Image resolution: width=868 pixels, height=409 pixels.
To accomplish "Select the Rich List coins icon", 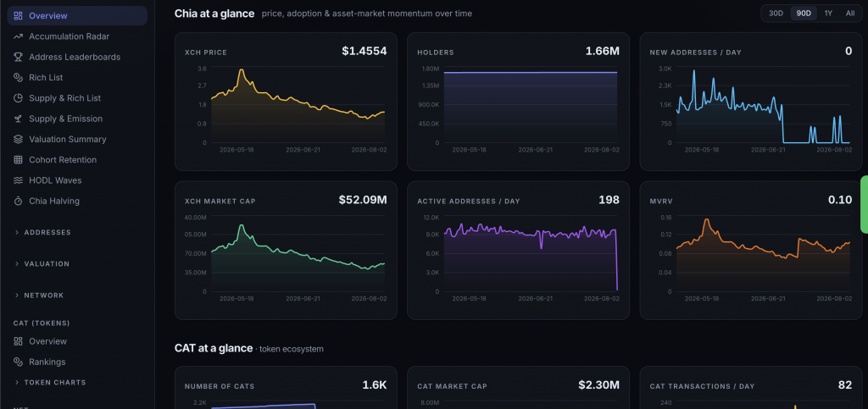I will pos(19,77).
